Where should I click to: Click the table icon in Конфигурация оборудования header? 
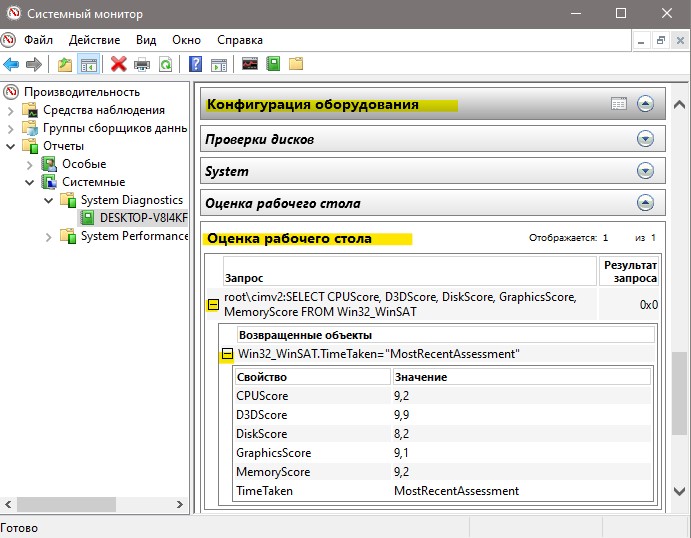[619, 104]
